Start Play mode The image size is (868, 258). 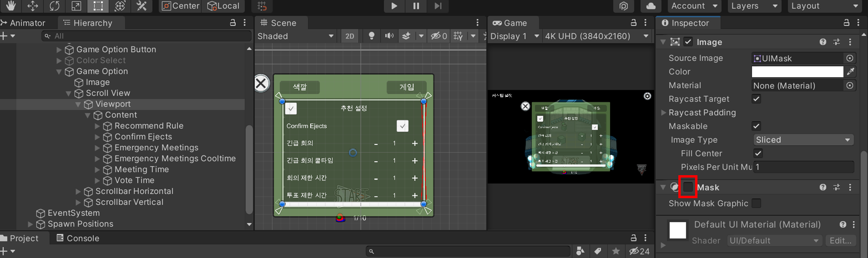tap(394, 6)
